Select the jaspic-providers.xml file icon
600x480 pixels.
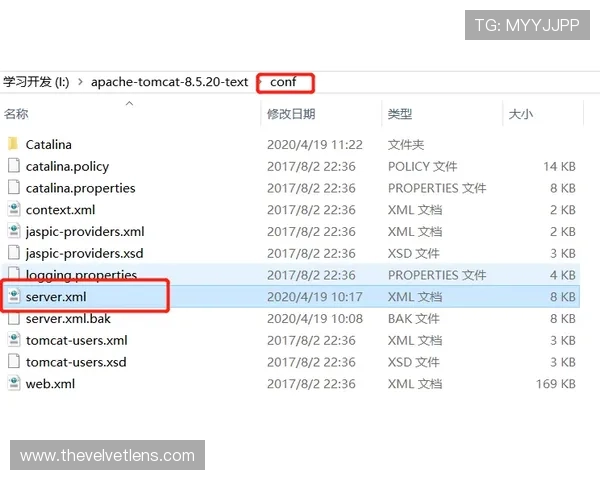tap(14, 231)
